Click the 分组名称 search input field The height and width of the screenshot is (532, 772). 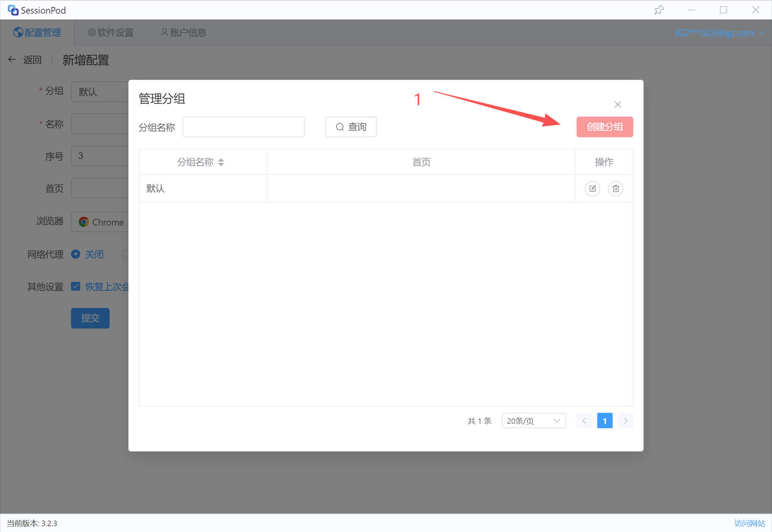pos(243,127)
